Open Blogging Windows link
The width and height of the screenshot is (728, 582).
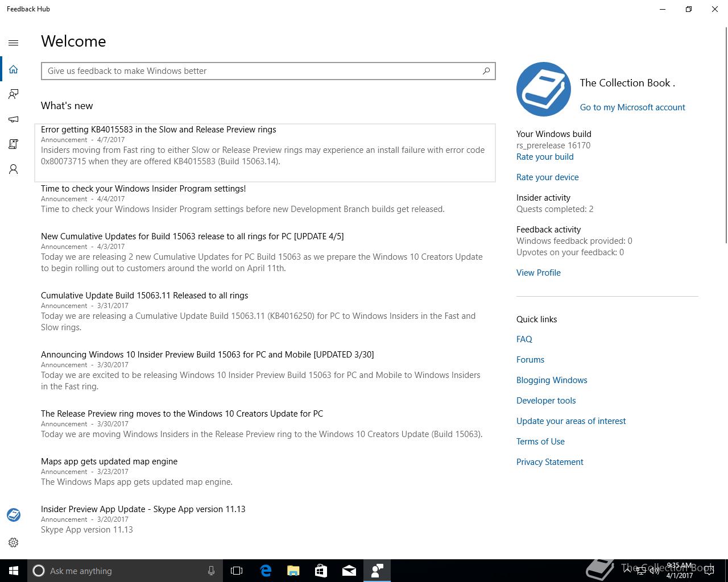pyautogui.click(x=552, y=380)
